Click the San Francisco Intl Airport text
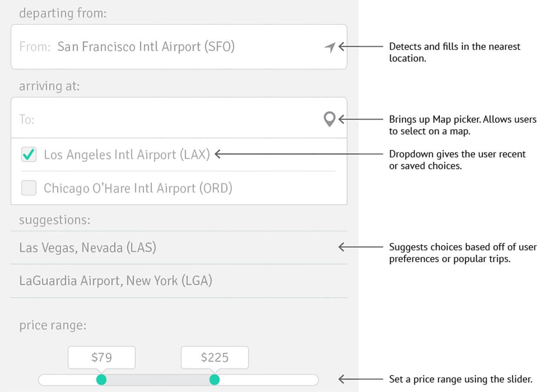 coord(146,47)
